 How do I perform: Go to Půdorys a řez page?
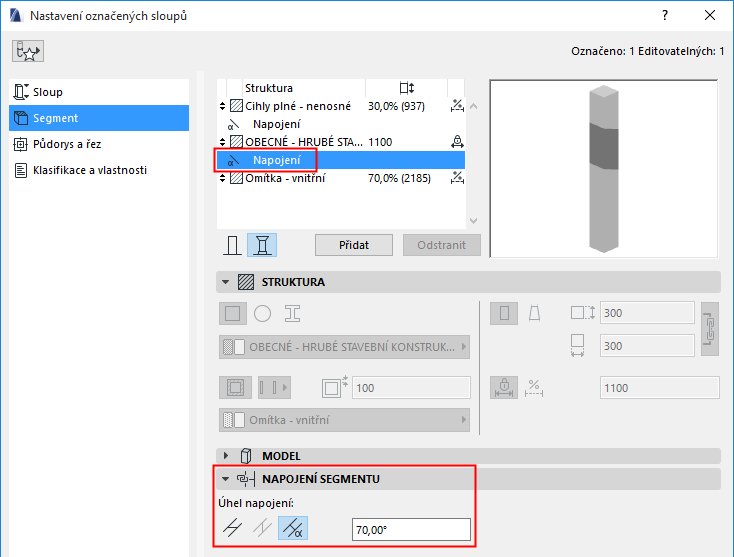(99, 144)
